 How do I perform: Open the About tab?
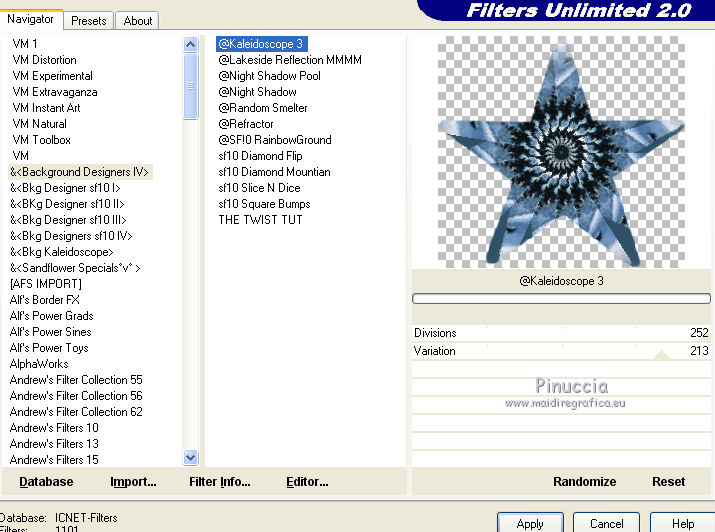point(137,21)
